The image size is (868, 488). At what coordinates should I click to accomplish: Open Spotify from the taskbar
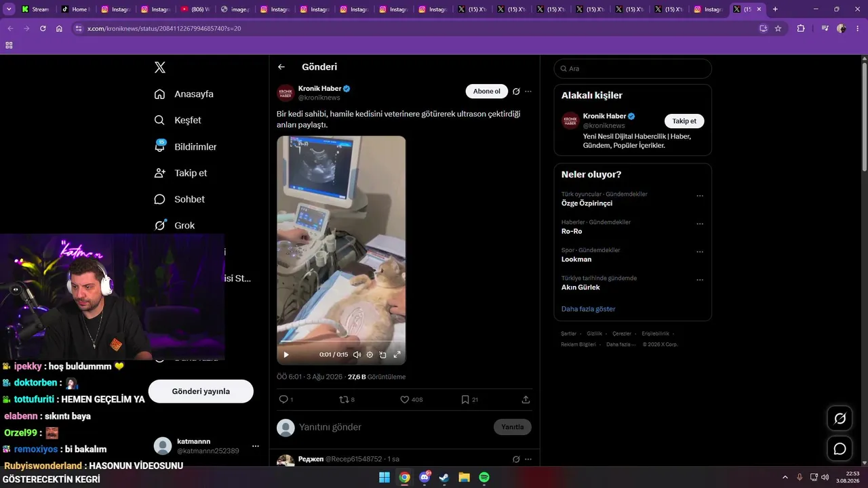pos(484,477)
